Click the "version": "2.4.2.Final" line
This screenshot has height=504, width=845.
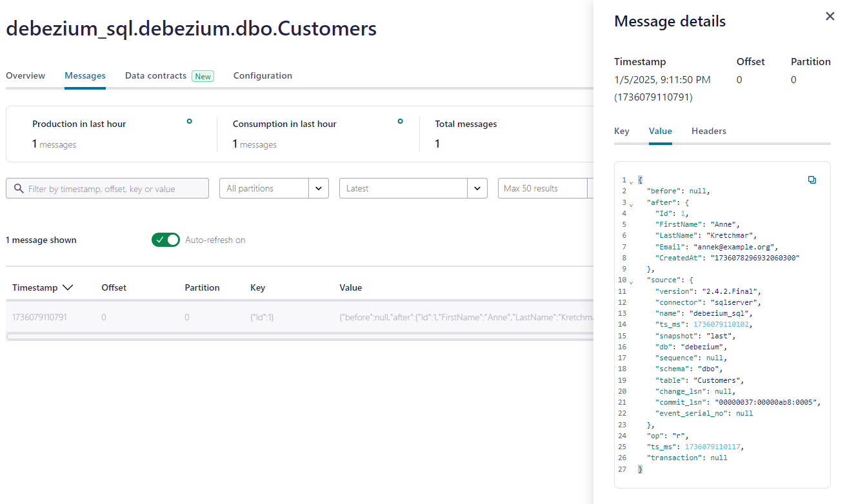pos(709,291)
